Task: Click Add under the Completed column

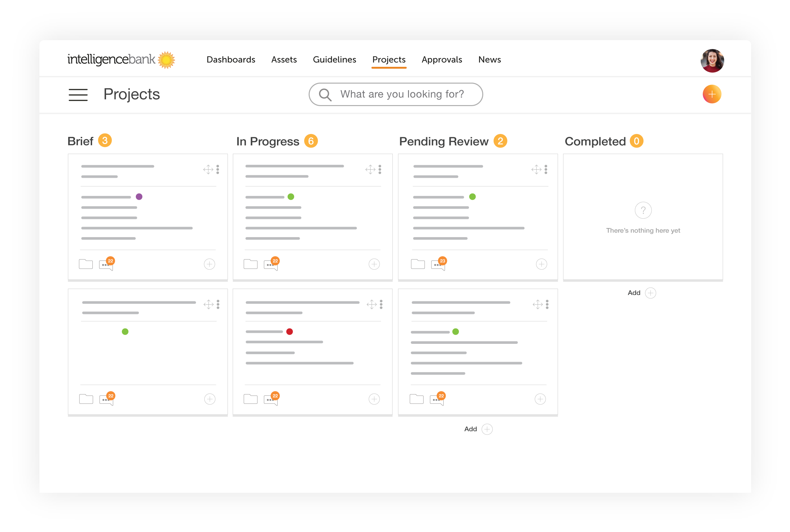Action: 641,293
